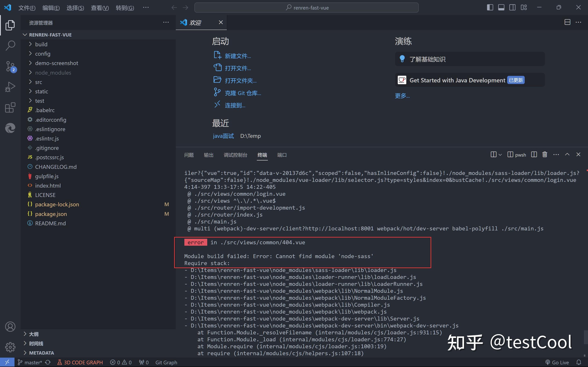588x367 pixels.
Task: Kill the active terminal via trash icon
Action: click(545, 154)
